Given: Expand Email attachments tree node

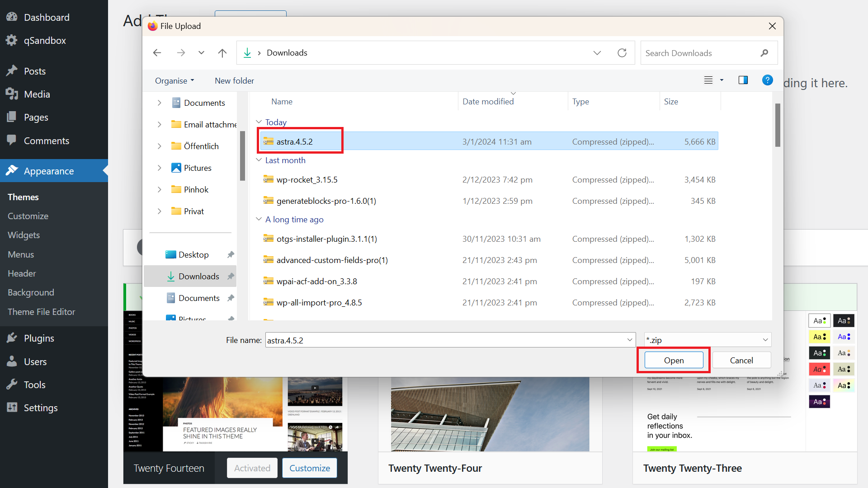Looking at the screenshot, I should coord(159,124).
